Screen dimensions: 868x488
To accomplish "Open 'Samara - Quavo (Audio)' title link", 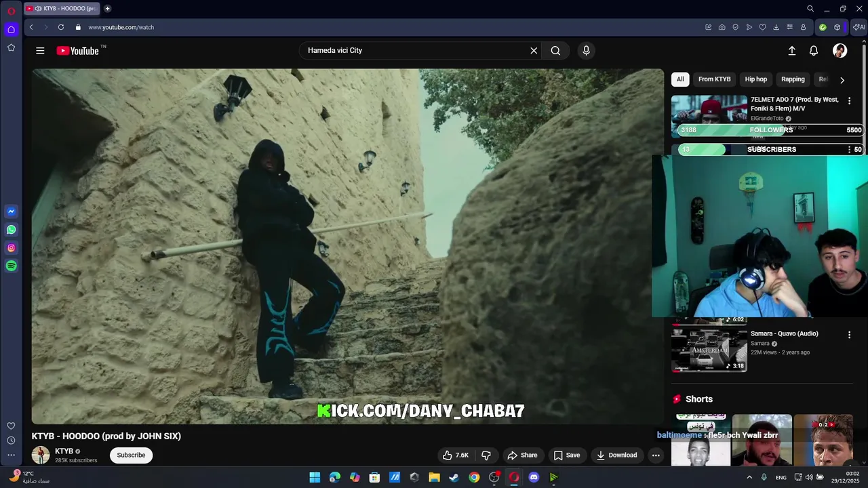I will (785, 333).
